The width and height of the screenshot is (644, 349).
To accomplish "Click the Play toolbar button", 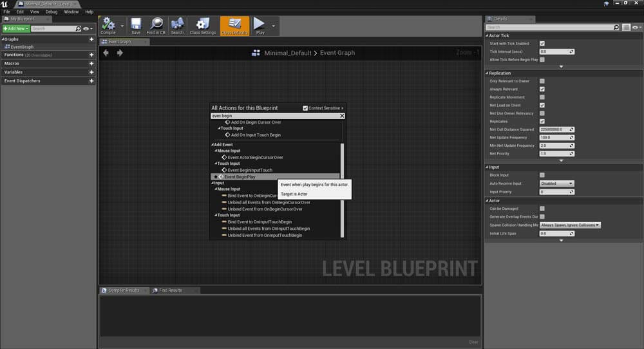I will click(x=260, y=26).
